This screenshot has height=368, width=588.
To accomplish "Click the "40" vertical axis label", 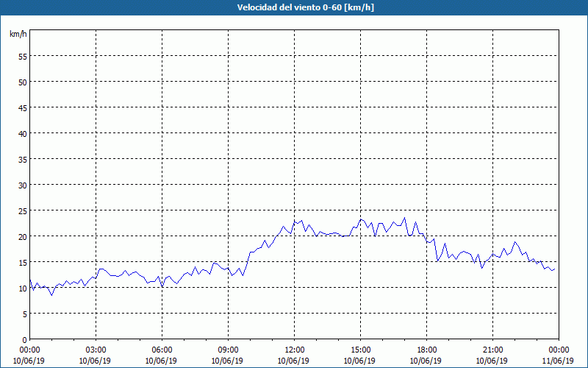I will 23,133.
